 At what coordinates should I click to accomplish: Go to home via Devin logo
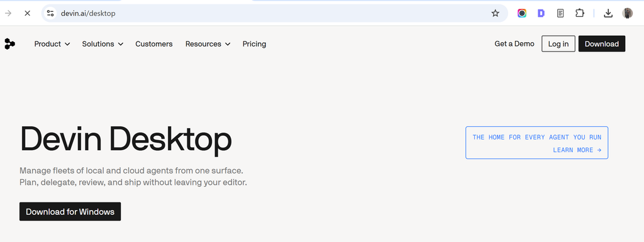click(9, 44)
